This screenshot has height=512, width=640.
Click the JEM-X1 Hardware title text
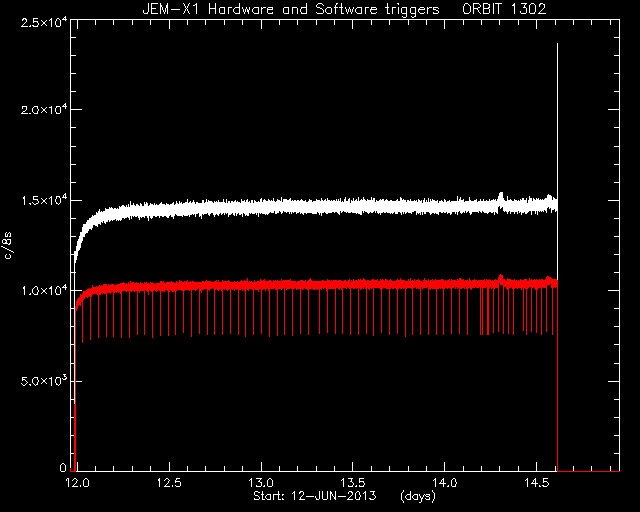click(x=208, y=9)
